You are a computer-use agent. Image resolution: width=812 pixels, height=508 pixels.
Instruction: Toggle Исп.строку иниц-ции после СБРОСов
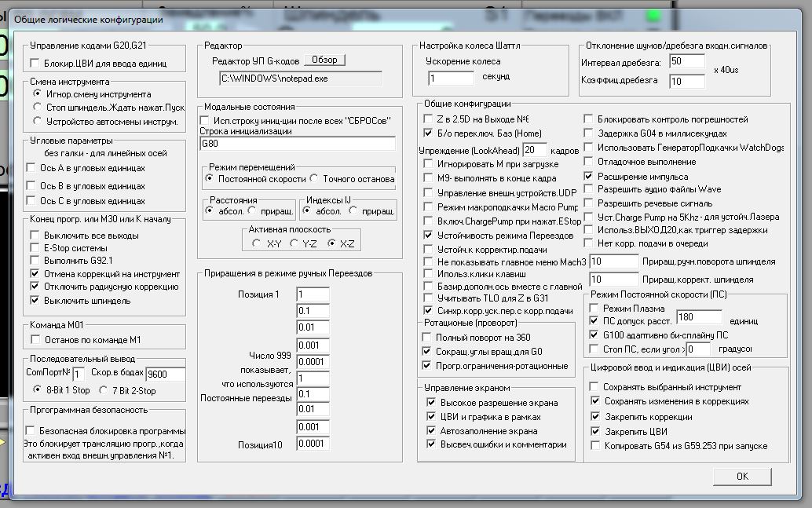[204, 120]
